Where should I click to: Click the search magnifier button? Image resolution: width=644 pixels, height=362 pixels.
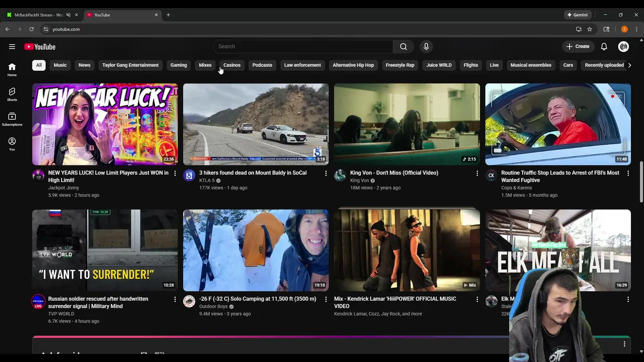click(404, 46)
